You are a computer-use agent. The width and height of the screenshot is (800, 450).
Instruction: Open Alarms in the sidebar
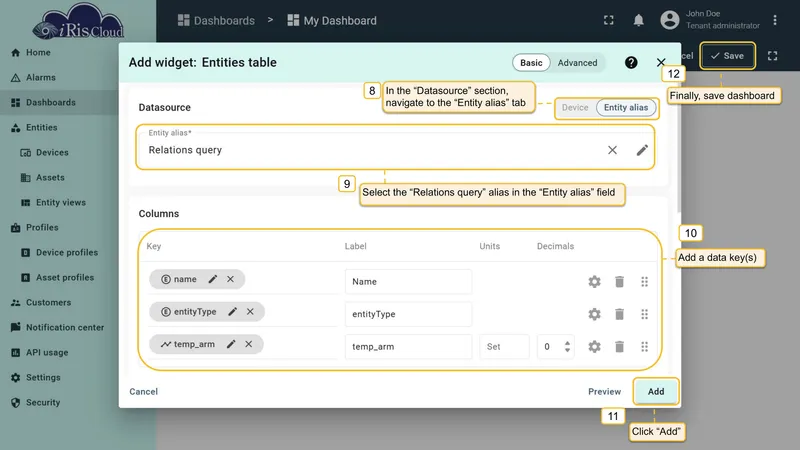pyautogui.click(x=33, y=78)
